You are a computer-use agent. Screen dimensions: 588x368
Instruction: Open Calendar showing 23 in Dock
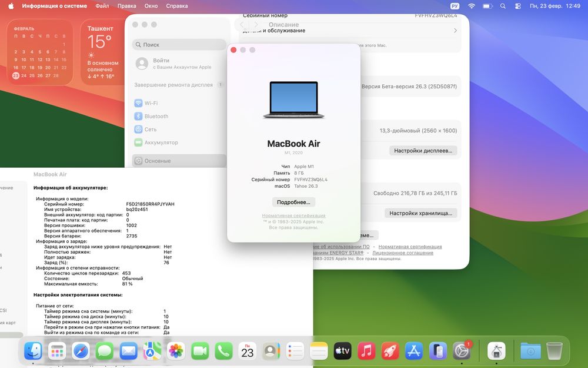coord(247,351)
